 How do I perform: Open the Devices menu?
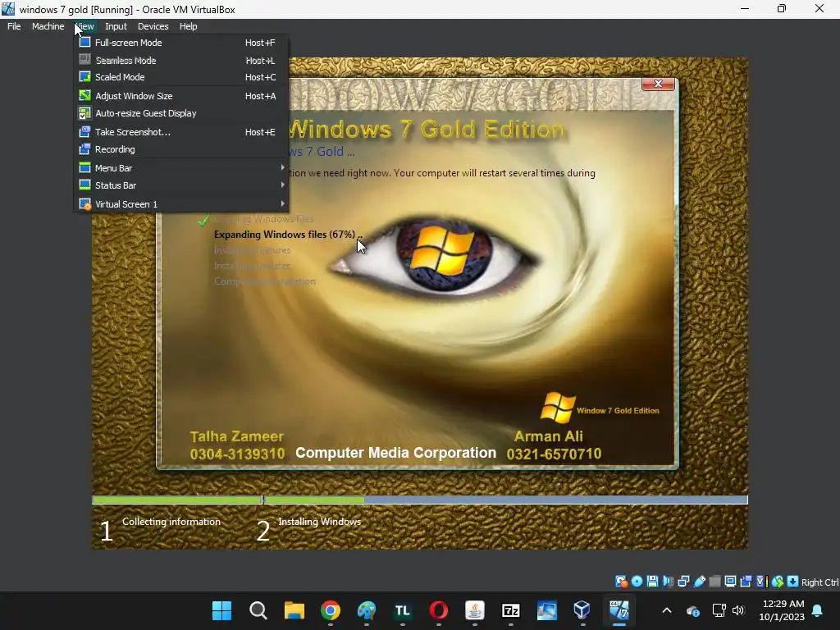[153, 26]
